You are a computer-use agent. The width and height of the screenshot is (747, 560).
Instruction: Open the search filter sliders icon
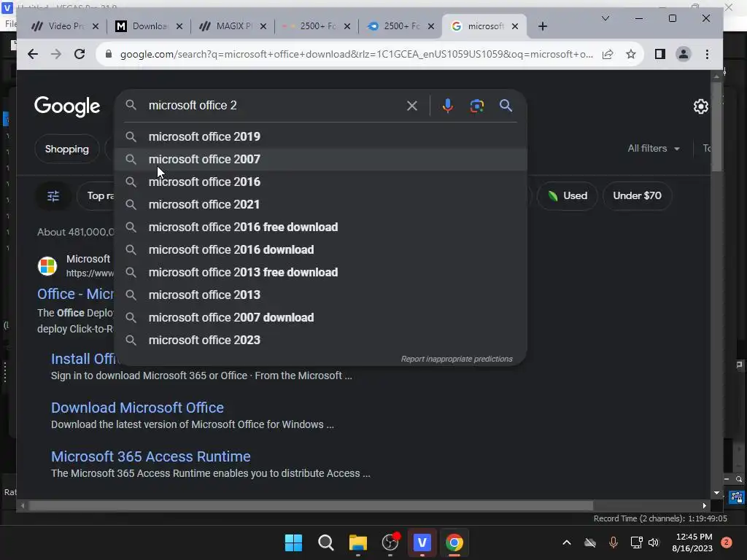pyautogui.click(x=53, y=195)
